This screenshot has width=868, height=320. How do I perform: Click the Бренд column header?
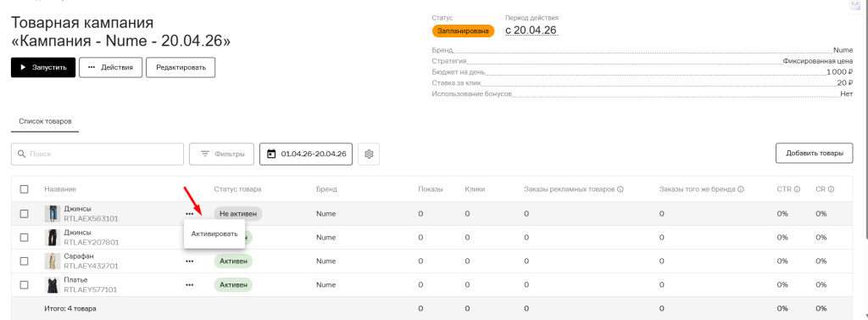[x=326, y=189]
